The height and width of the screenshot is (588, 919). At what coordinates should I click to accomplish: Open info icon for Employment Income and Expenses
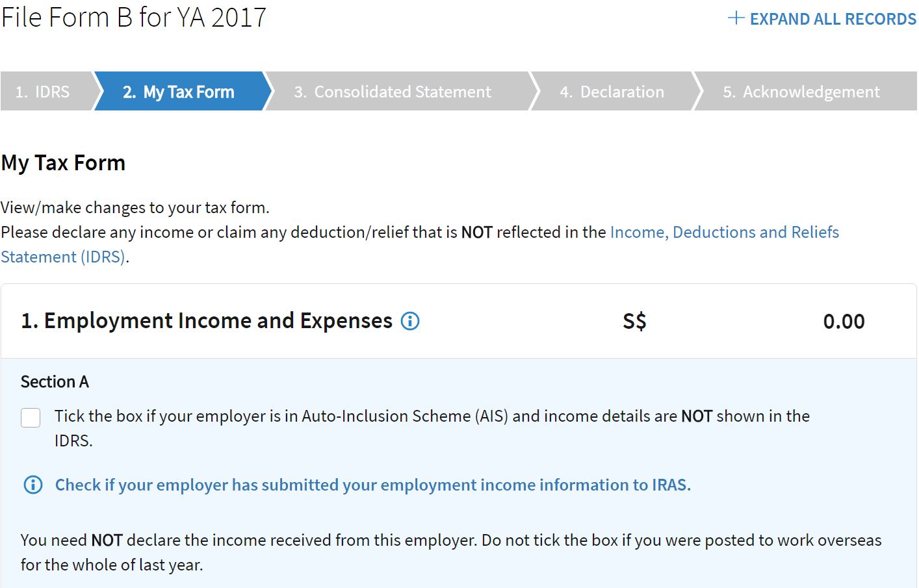pos(410,321)
